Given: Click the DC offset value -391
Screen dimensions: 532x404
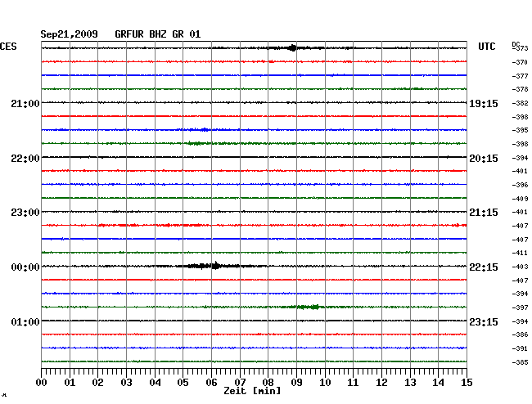Looking at the screenshot, I should point(520,348).
